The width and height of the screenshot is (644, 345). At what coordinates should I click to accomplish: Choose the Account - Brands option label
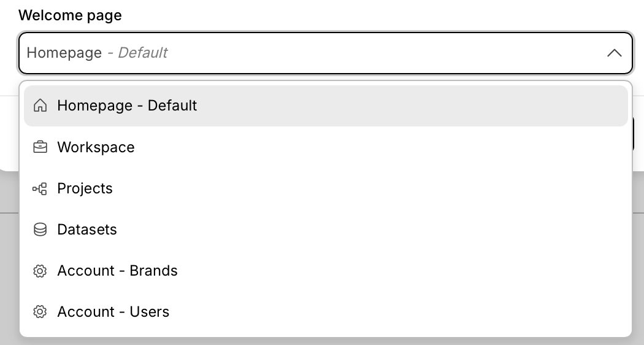click(117, 271)
